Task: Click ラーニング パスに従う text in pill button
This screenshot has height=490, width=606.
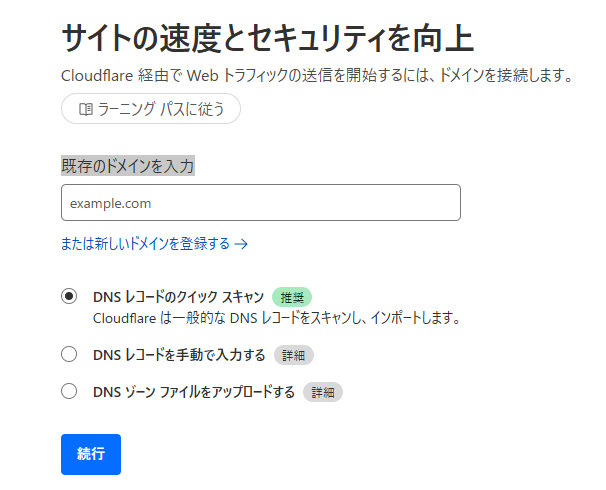Action: 161,109
